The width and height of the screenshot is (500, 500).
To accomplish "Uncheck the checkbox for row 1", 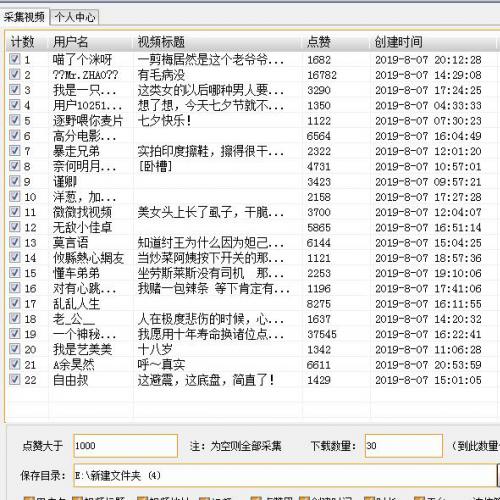I will pyautogui.click(x=15, y=59).
